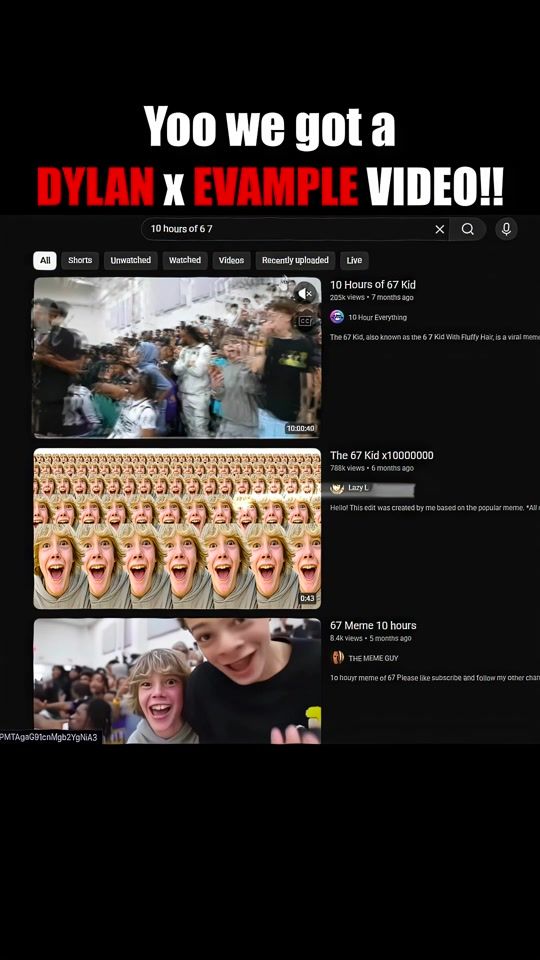Unmute the 10 Hours of 67 Kid preview

(305, 293)
